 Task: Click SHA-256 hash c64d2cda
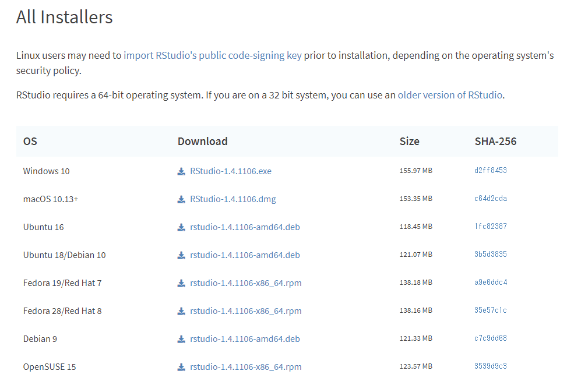(490, 199)
